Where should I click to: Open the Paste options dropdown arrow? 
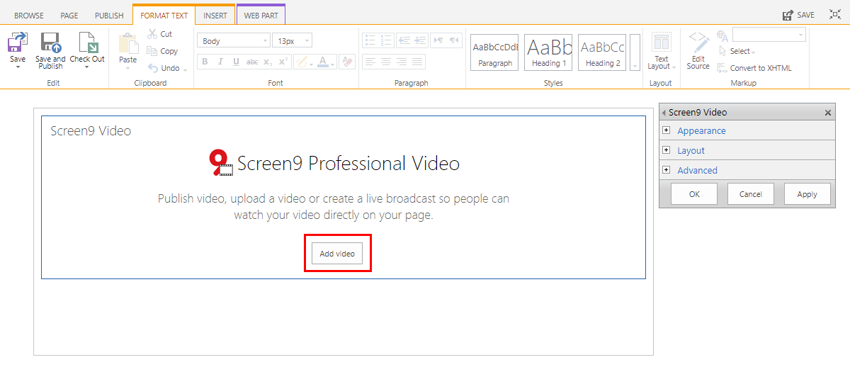point(128,68)
